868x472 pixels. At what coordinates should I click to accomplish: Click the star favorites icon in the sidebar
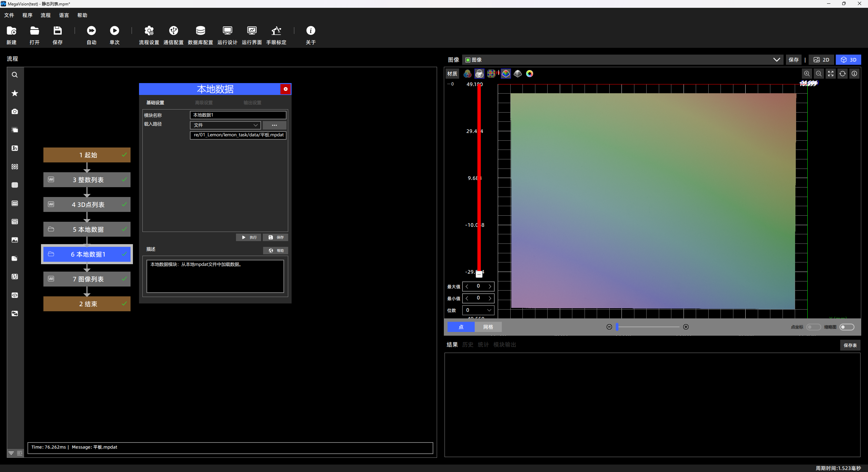point(15,93)
